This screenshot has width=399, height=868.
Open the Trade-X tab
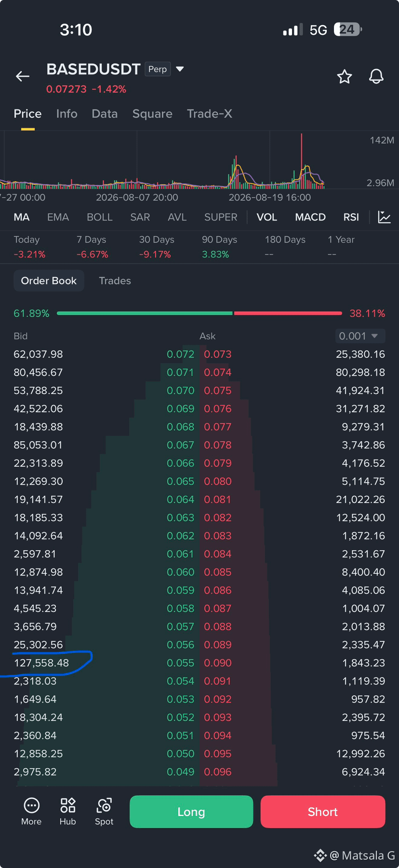(210, 114)
